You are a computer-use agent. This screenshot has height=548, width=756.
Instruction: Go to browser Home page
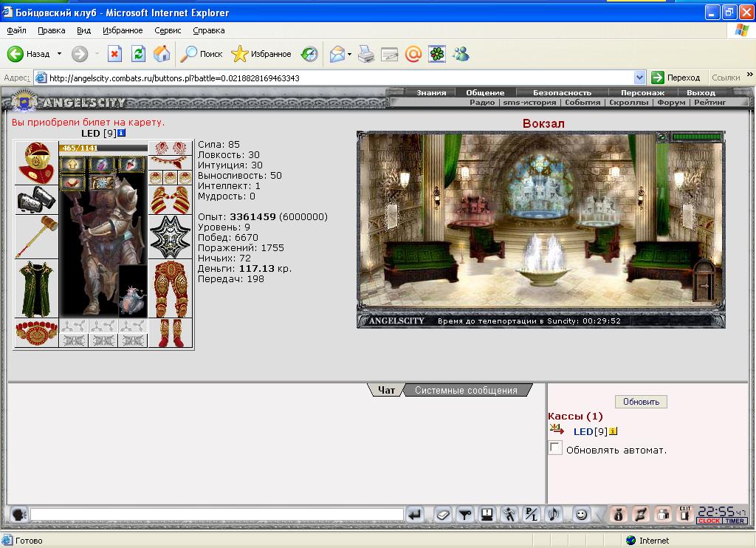(x=162, y=54)
